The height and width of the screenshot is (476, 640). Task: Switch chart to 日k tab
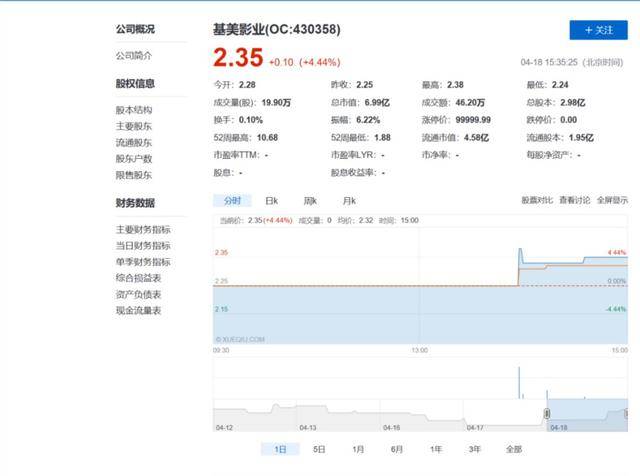click(271, 200)
